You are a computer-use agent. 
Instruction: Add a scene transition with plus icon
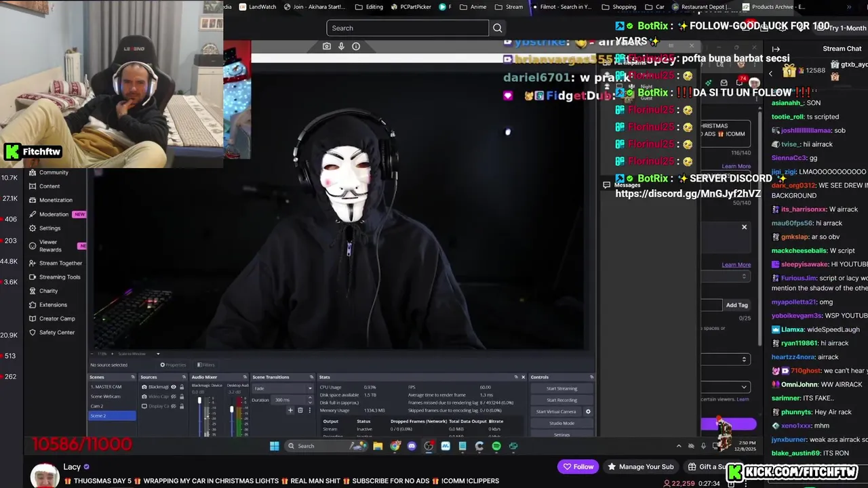[x=290, y=410]
